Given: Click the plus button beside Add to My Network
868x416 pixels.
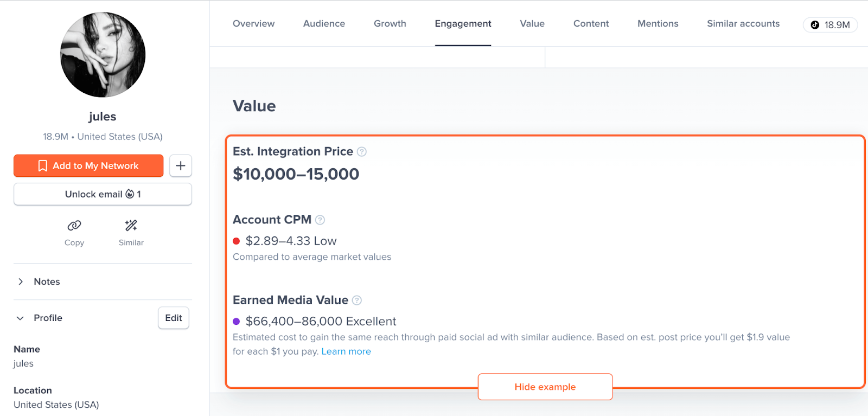Looking at the screenshot, I should [181, 166].
